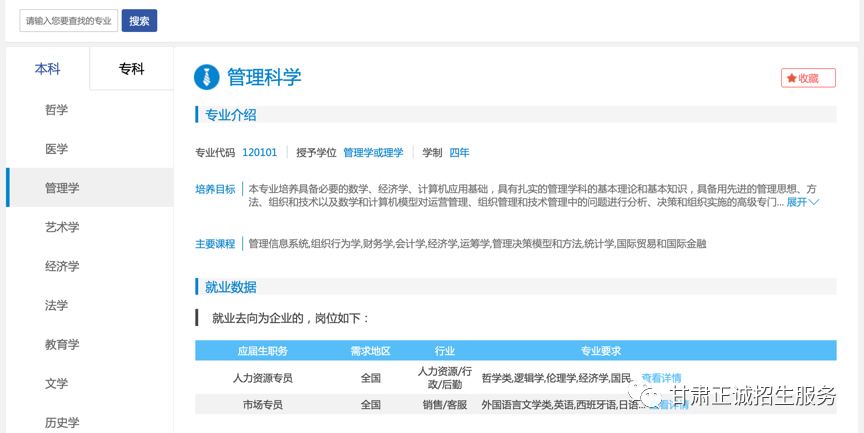Switch to the 专科 tab
This screenshot has width=864, height=433.
coord(131,69)
